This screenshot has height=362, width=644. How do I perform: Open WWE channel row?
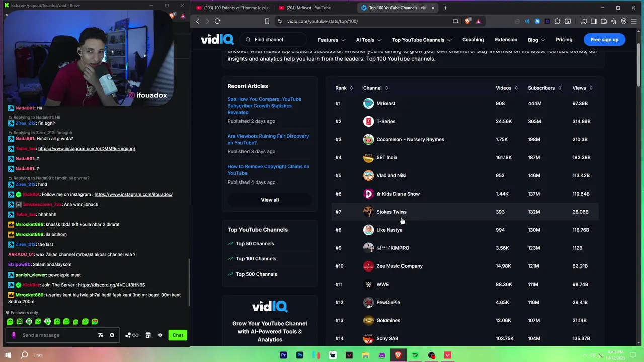[x=465, y=284]
